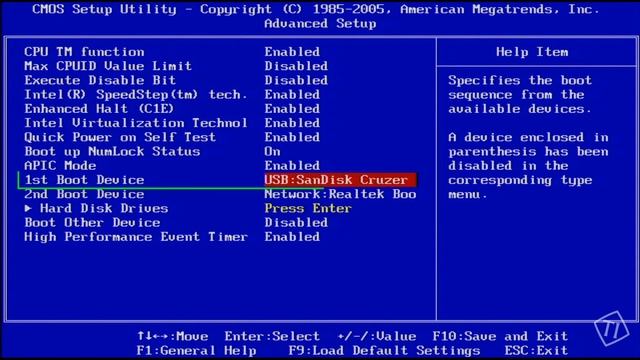
Task: Click the +/-/:Value key hint
Action: (x=377, y=336)
